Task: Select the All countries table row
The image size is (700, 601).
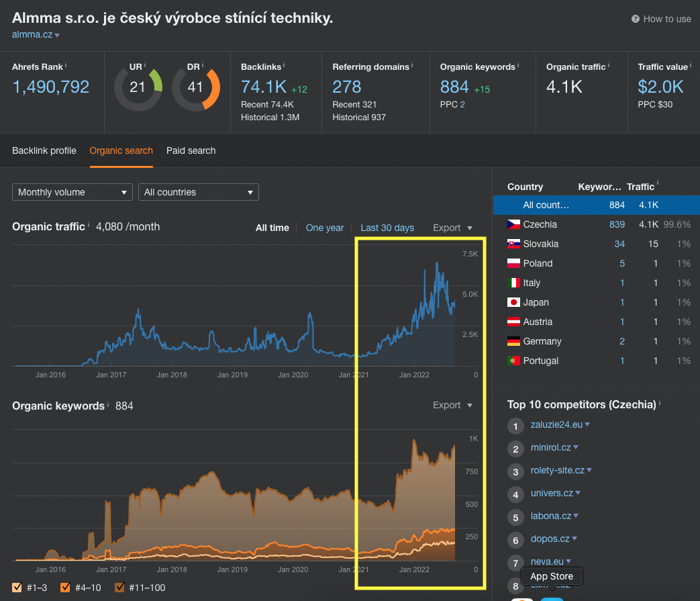Action: 597,205
